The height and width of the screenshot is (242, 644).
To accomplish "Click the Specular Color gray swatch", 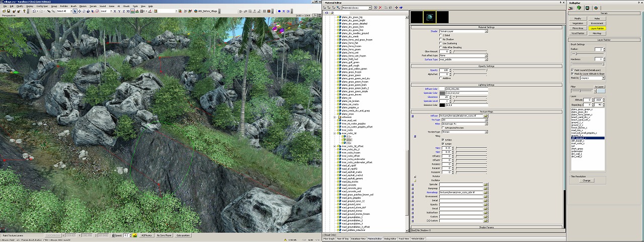I will tap(442, 93).
